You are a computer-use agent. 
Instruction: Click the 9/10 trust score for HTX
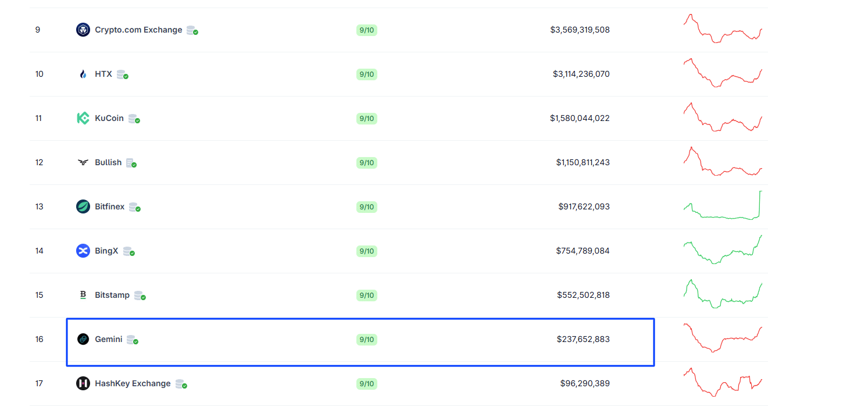[x=367, y=74]
